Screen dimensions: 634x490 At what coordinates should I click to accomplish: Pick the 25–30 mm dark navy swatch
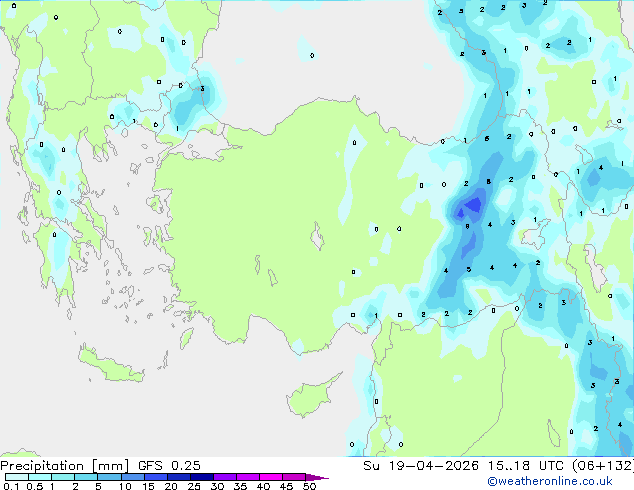pyautogui.click(x=202, y=477)
